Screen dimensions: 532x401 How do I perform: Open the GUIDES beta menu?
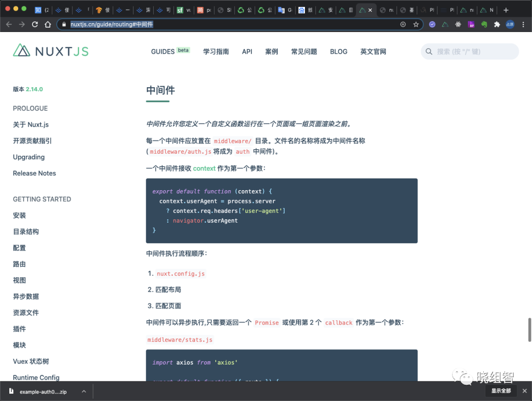[x=170, y=51]
